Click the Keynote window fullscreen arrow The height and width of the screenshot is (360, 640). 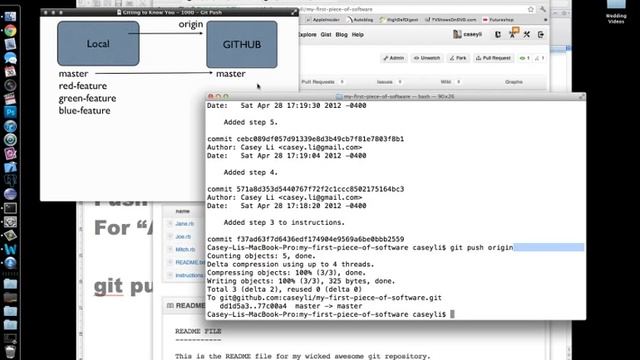click(294, 12)
